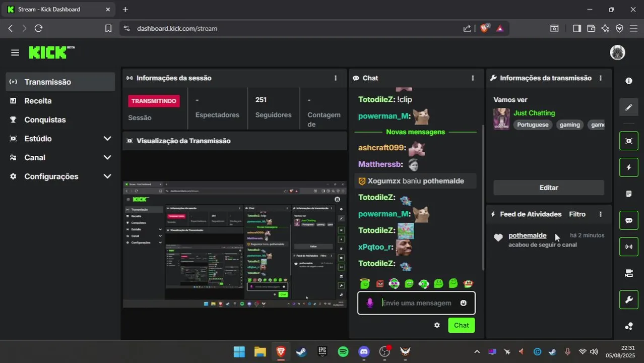Bookmark the page with the bookmark icon
The image size is (644, 363).
pyautogui.click(x=108, y=29)
